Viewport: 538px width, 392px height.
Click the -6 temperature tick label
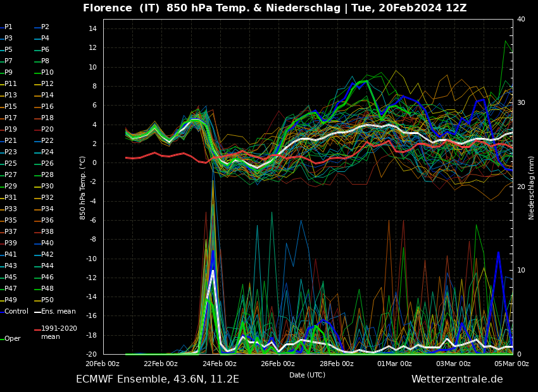[93, 220]
